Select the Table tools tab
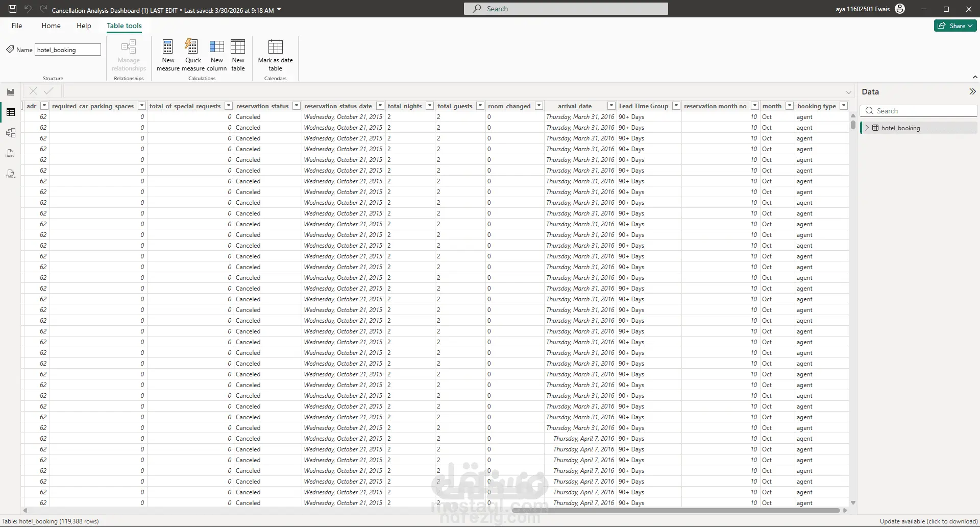This screenshot has width=980, height=527. (x=124, y=26)
